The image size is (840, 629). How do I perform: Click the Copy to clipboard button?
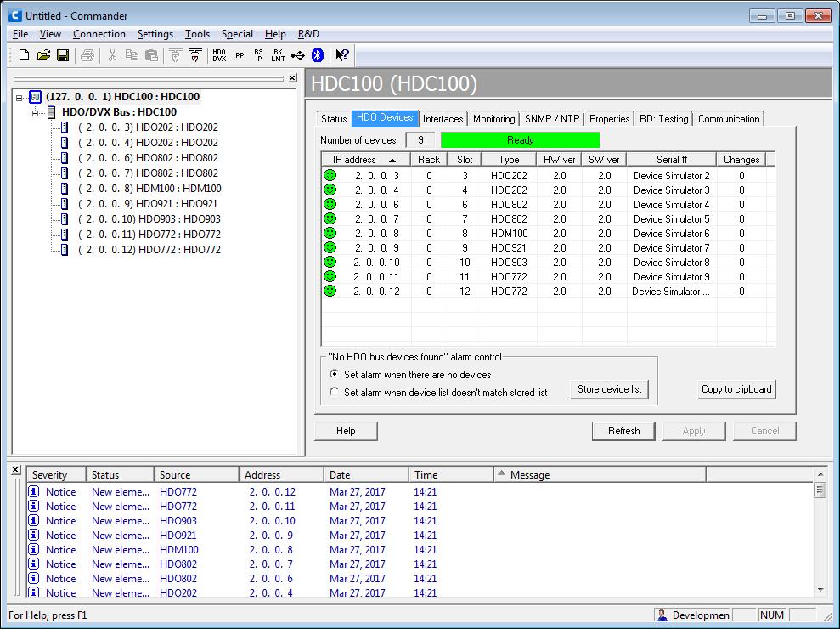[x=736, y=389]
